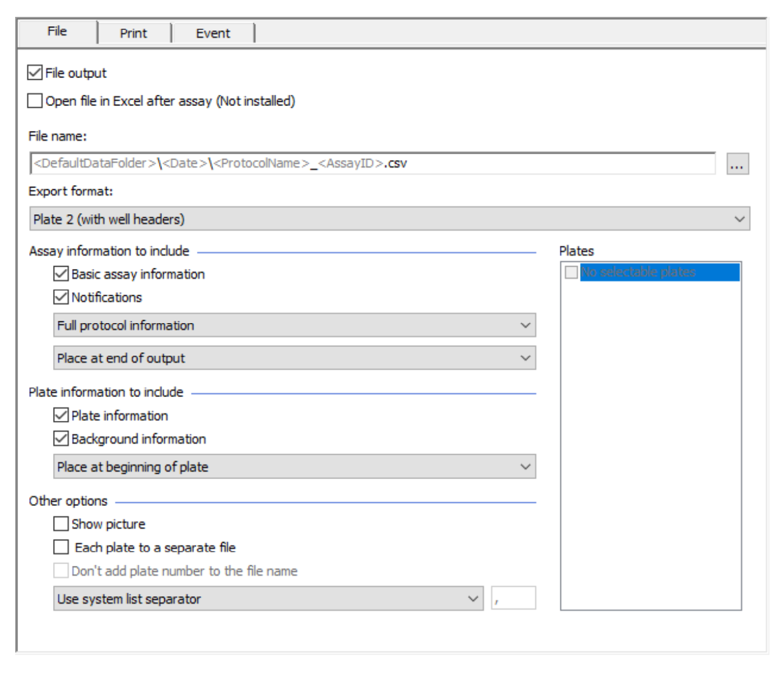Expand the Place at end of output dropdown
Image resolution: width=784 pixels, height=673 pixels.
click(x=523, y=359)
